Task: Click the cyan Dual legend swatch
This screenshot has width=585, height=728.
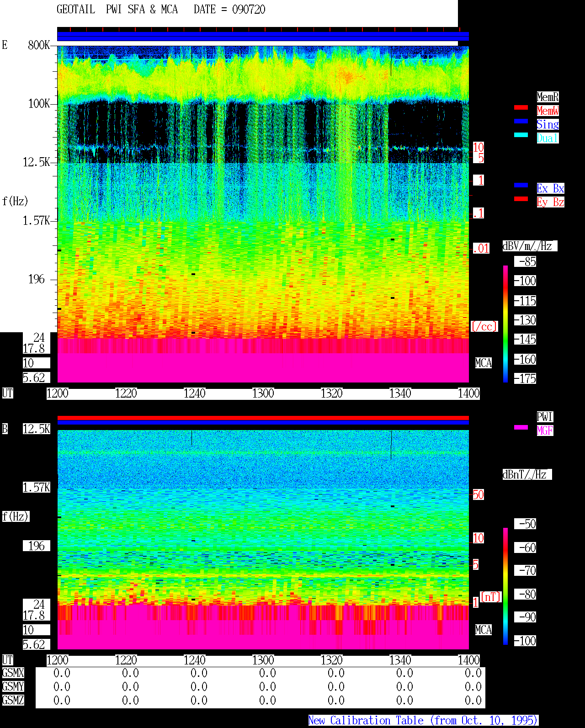Action: coord(521,135)
